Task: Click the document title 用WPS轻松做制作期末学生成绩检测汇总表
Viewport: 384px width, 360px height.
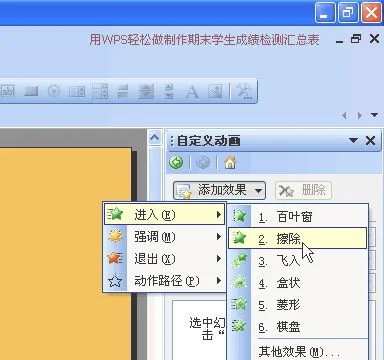Action: point(204,40)
